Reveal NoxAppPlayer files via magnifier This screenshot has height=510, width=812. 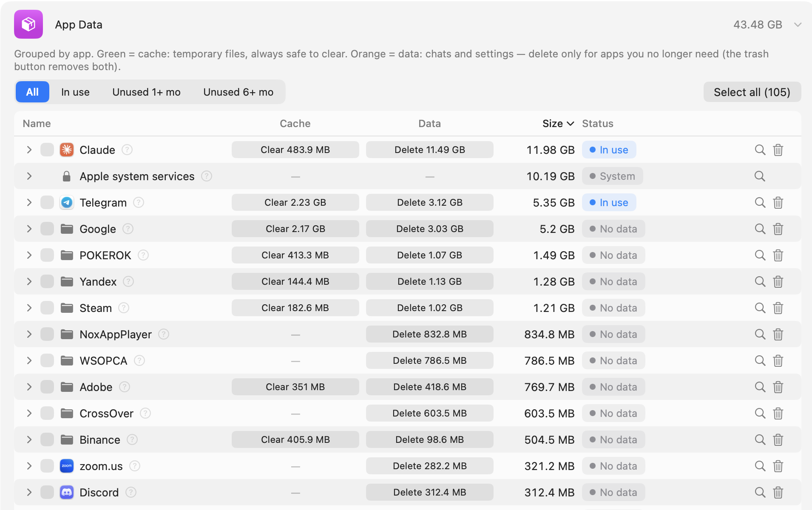[760, 334]
